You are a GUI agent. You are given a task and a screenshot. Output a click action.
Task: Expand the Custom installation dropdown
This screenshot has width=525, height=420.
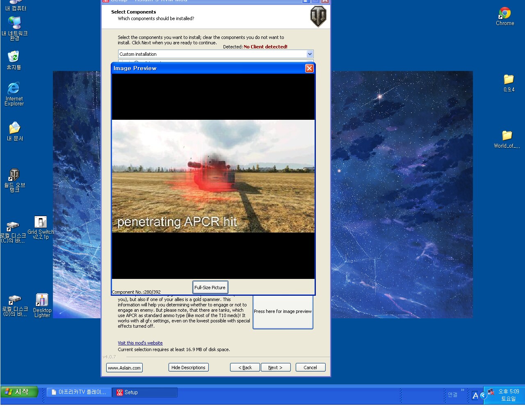coord(310,54)
